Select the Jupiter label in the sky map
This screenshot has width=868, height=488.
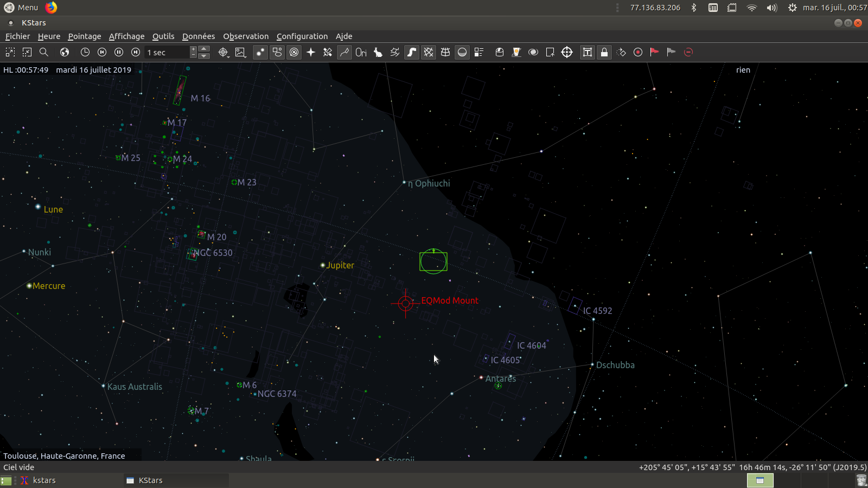pos(340,265)
